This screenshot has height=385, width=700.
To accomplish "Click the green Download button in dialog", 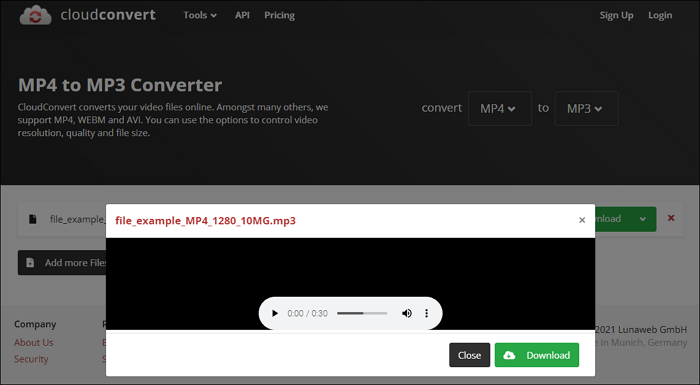I will pos(537,355).
